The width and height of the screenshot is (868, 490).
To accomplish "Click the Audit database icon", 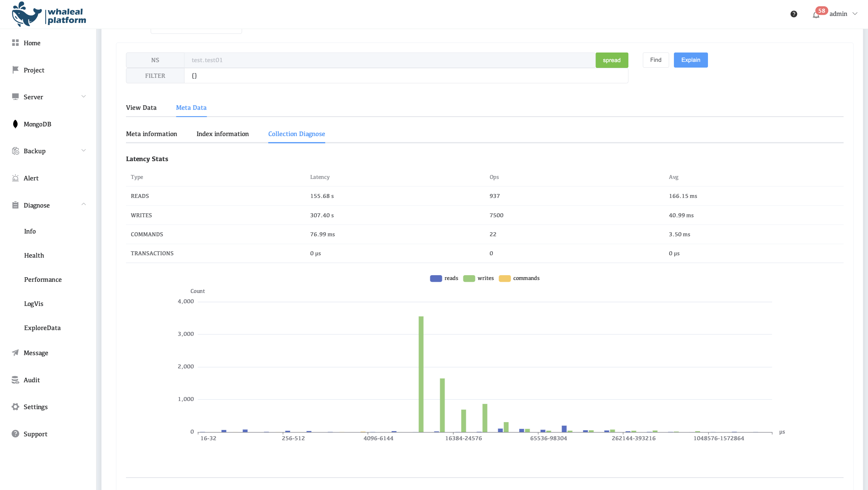I will [15, 380].
